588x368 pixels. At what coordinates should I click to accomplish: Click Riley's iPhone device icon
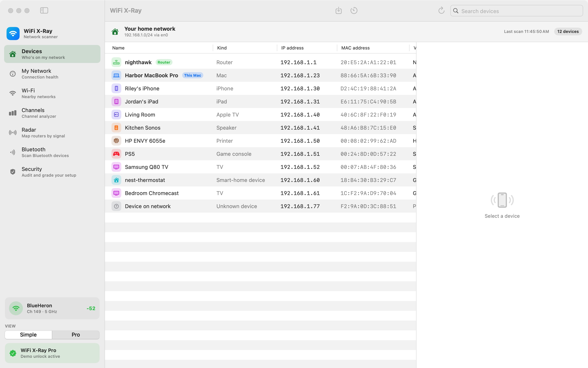[x=116, y=89]
